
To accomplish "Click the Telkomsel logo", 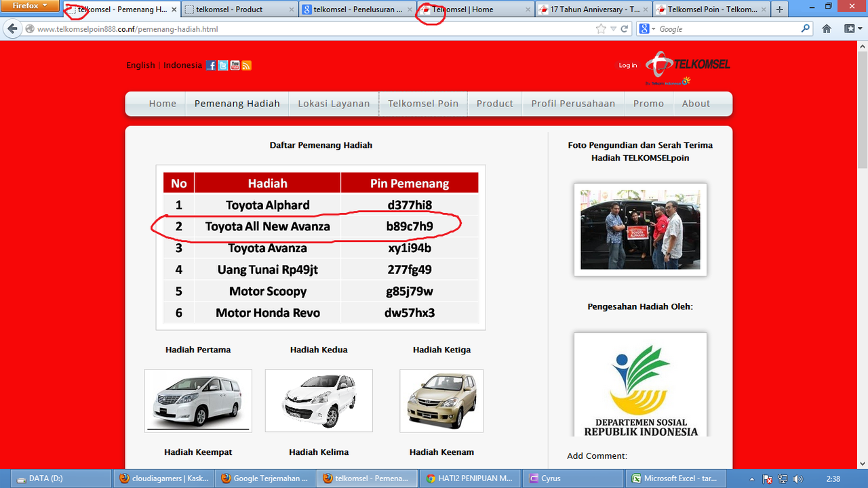I will tap(688, 68).
